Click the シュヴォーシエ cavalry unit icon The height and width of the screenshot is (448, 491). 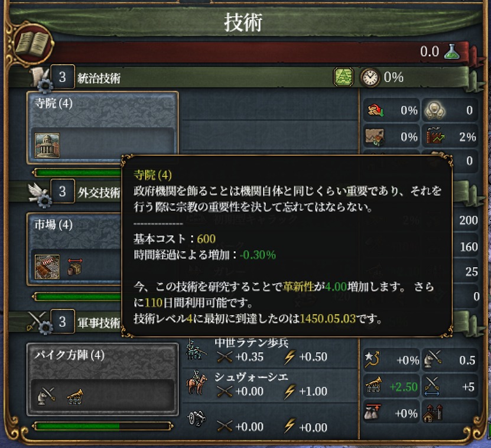point(197,384)
